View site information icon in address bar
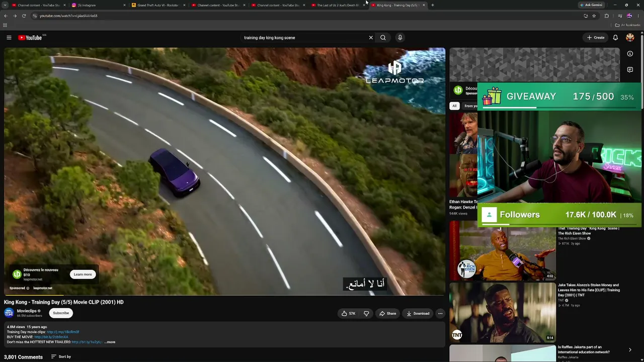644x362 pixels. pyautogui.click(x=34, y=16)
